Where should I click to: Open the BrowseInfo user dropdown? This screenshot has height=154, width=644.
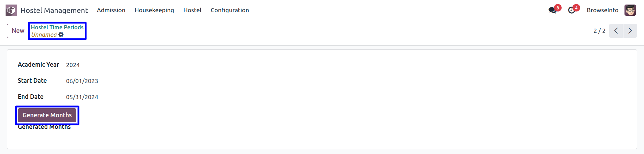click(603, 10)
